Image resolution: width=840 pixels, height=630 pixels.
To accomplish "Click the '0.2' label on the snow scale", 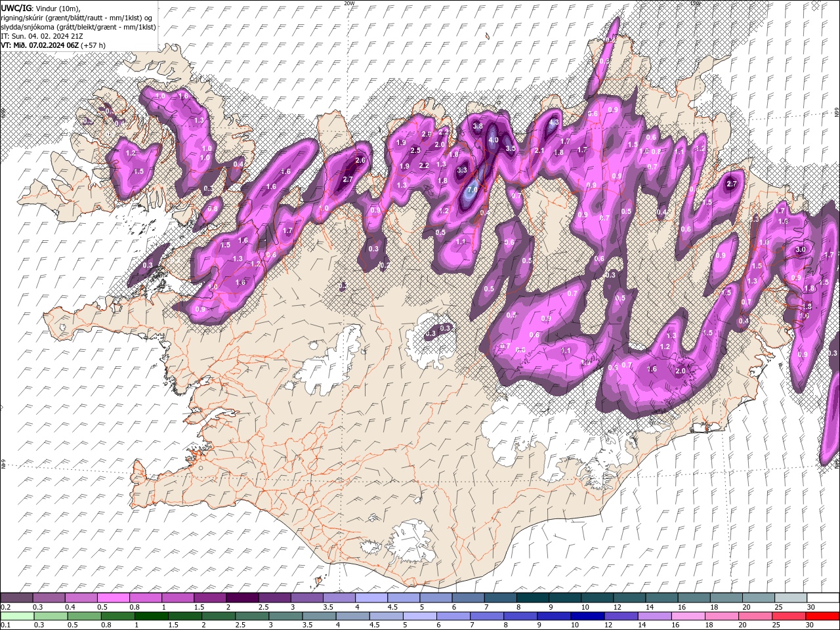I will coord(5,607).
